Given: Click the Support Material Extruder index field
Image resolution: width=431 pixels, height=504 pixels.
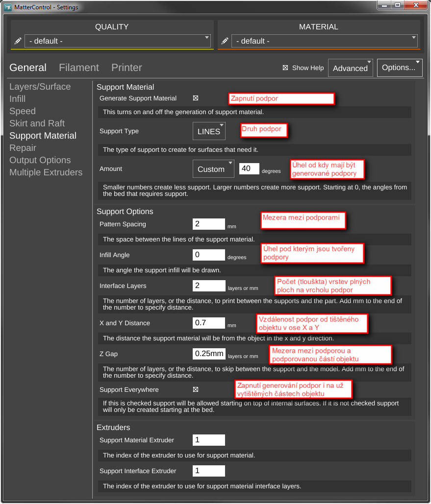Looking at the screenshot, I should pos(208,440).
